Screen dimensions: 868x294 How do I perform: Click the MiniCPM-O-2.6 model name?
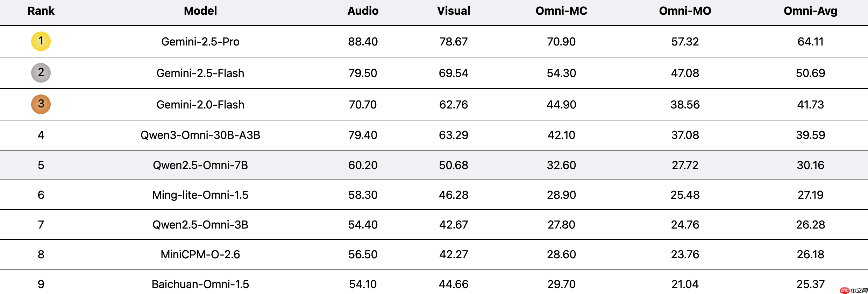[x=200, y=254]
